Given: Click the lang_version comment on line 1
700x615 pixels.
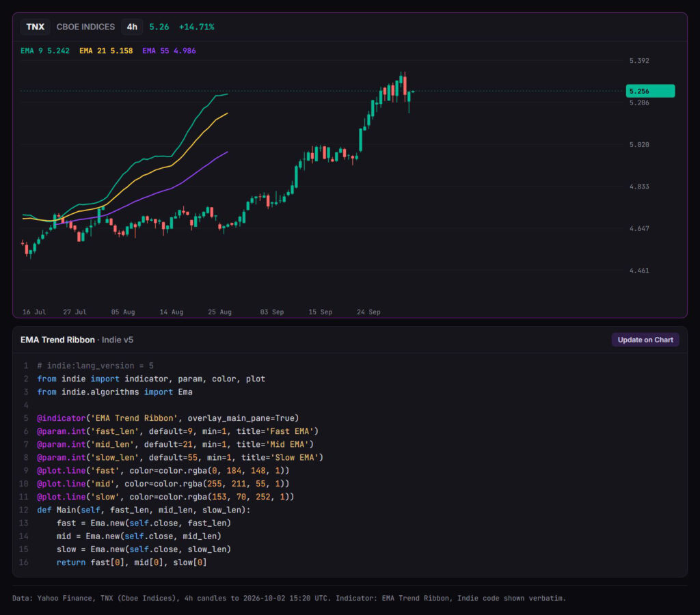Looking at the screenshot, I should tap(96, 366).
